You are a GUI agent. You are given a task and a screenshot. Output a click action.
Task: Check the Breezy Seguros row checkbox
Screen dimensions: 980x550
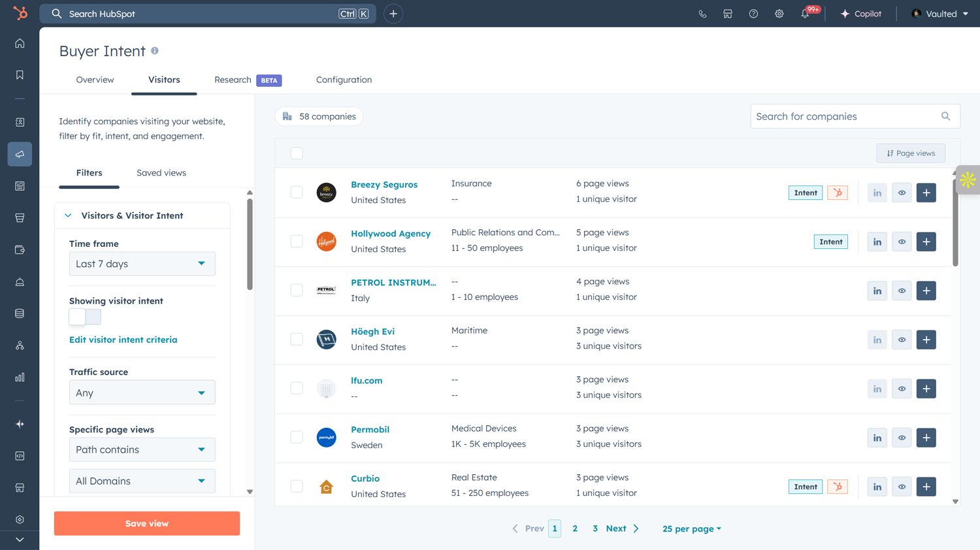(x=297, y=192)
